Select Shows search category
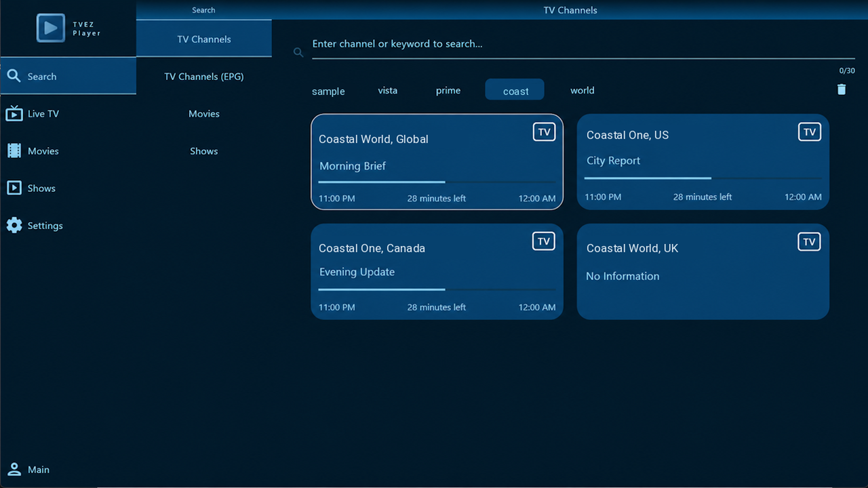This screenshot has width=868, height=488. (x=204, y=150)
